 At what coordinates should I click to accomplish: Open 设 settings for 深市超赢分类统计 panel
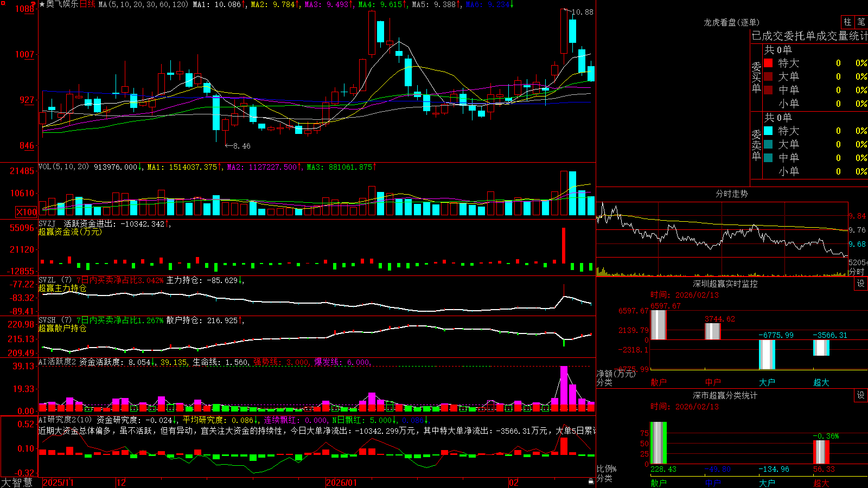click(x=861, y=395)
